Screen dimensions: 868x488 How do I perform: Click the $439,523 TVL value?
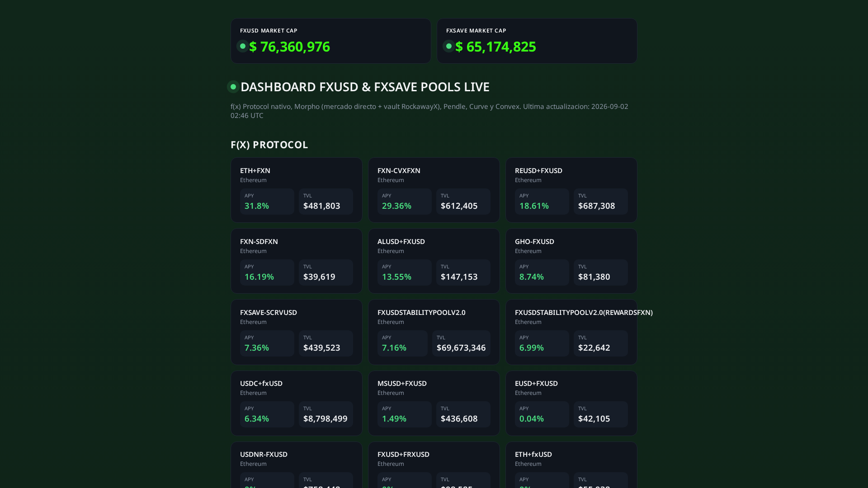tap(322, 347)
